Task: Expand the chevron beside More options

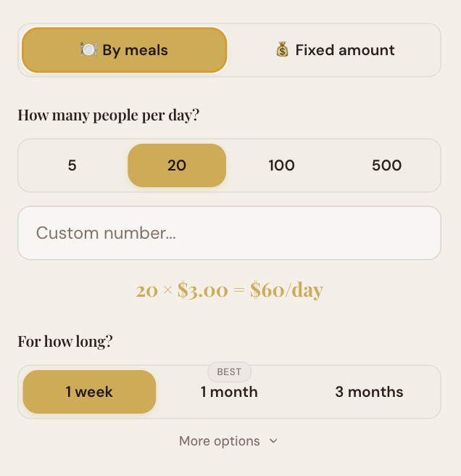Action: pos(273,441)
